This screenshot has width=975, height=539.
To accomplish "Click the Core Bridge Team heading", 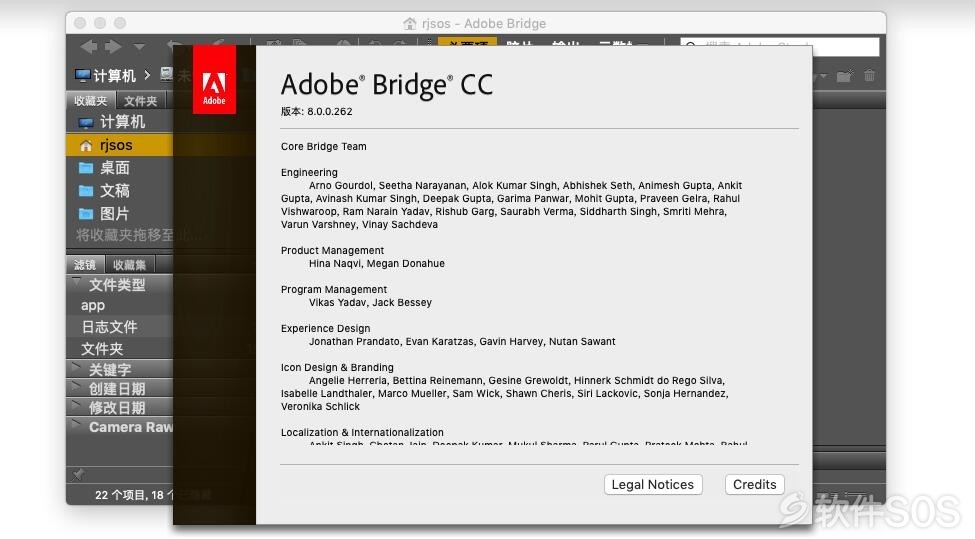I will pos(323,147).
